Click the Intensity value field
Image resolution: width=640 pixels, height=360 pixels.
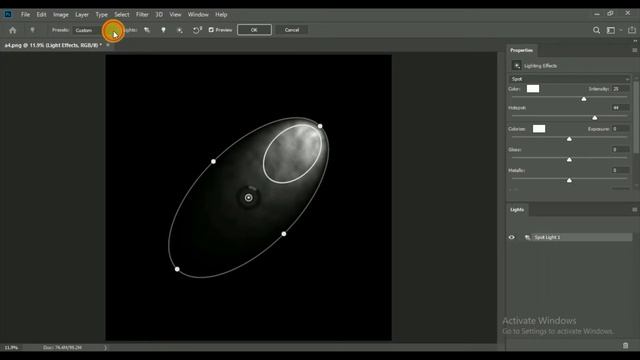tap(620, 89)
